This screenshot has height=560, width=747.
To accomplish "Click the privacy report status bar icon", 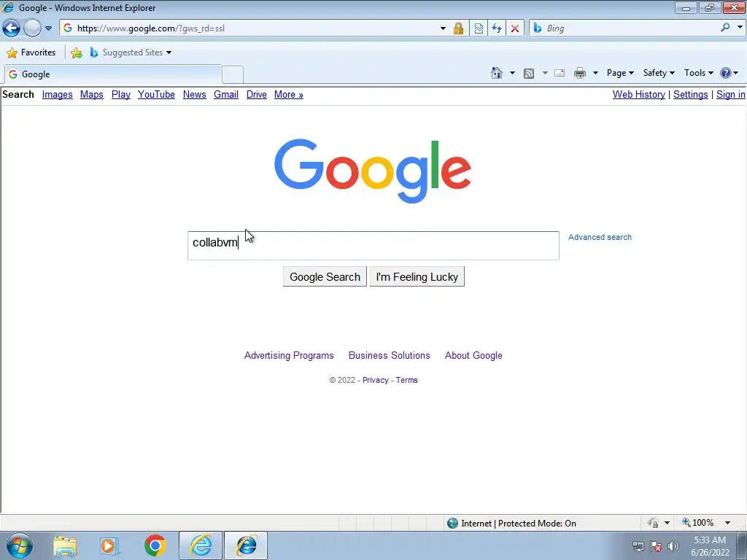I will (653, 524).
